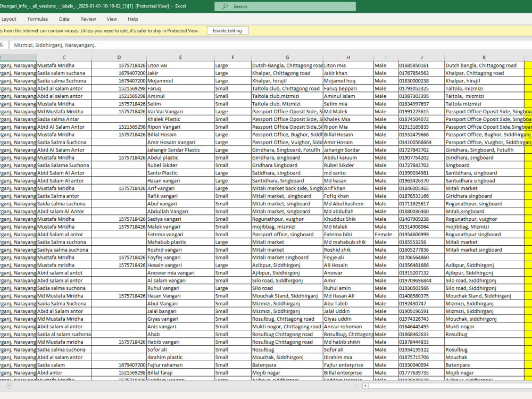Select the cell "Khalek Plastic"
The image size is (532, 399).
tap(180, 119)
